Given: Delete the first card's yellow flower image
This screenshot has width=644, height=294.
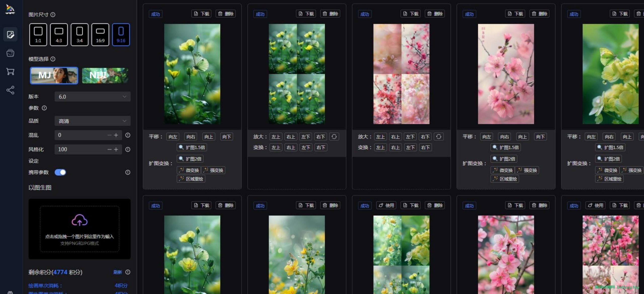Looking at the screenshot, I should coord(226,14).
